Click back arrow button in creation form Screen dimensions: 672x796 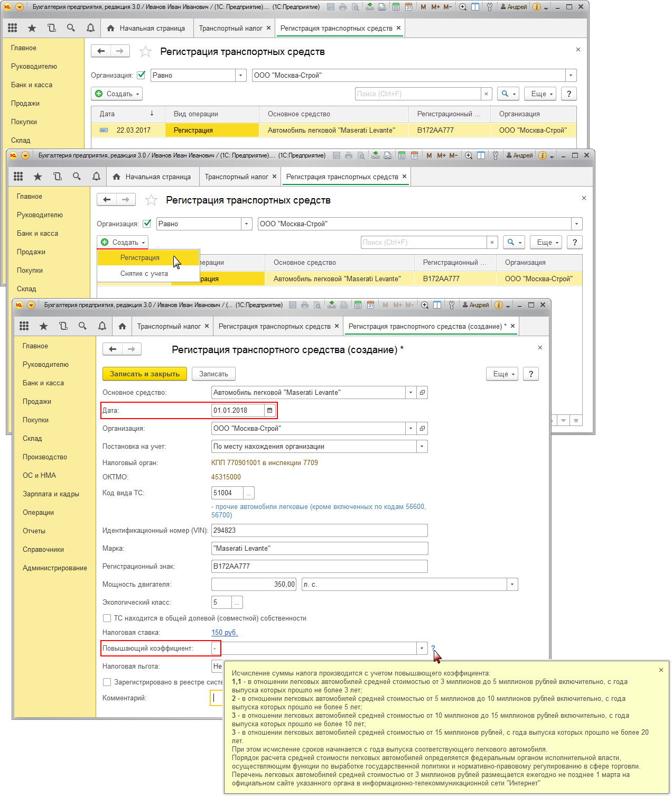[x=113, y=349]
